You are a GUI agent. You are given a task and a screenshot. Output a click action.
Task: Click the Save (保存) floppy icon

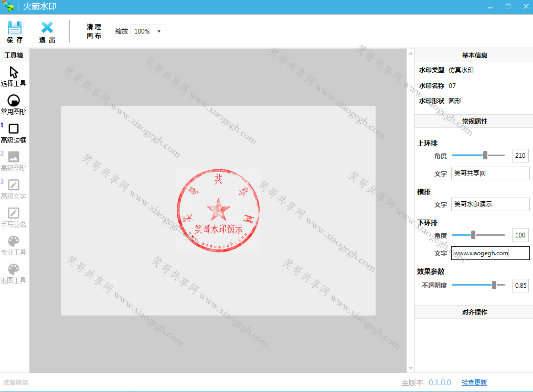15,28
